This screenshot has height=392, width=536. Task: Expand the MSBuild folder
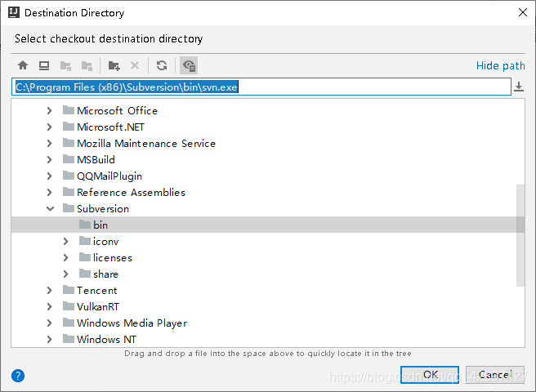[x=50, y=159]
